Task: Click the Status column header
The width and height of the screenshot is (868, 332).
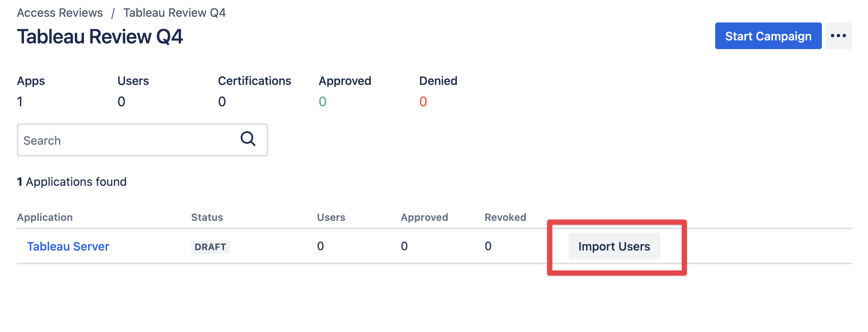Action: [x=207, y=217]
